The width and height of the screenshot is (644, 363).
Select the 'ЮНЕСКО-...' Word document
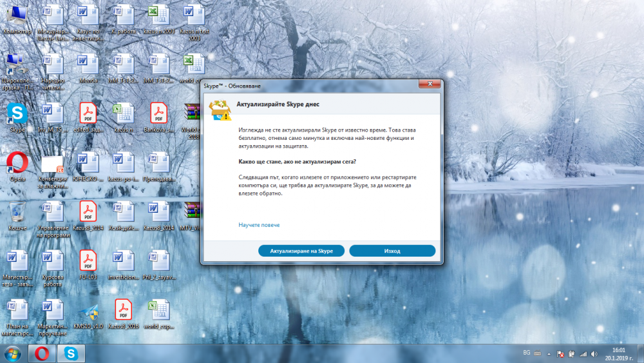(88, 167)
